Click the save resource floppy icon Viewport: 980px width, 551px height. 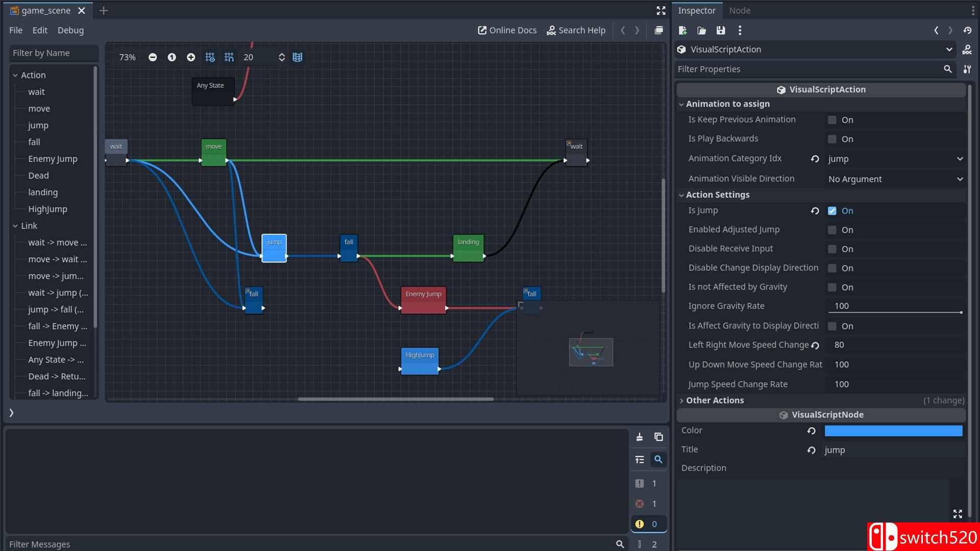tap(721, 31)
